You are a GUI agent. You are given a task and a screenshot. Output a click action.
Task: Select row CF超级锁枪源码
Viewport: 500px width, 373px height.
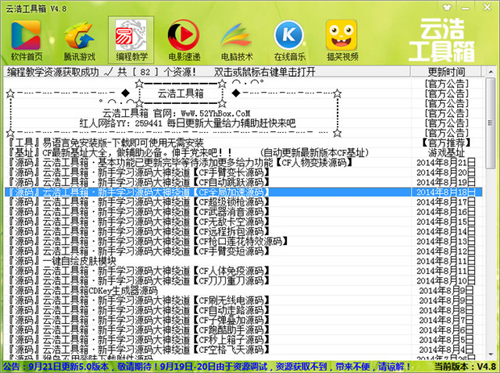click(x=242, y=202)
